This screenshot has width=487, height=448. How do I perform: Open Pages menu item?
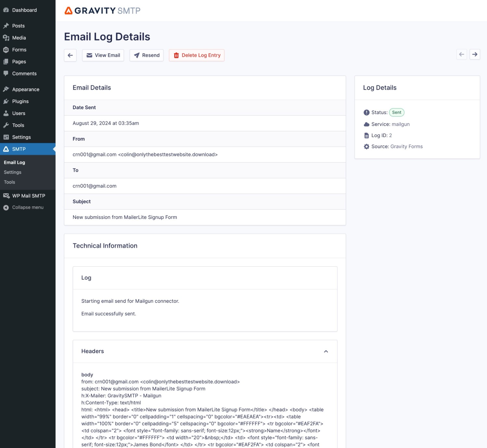pos(28,62)
